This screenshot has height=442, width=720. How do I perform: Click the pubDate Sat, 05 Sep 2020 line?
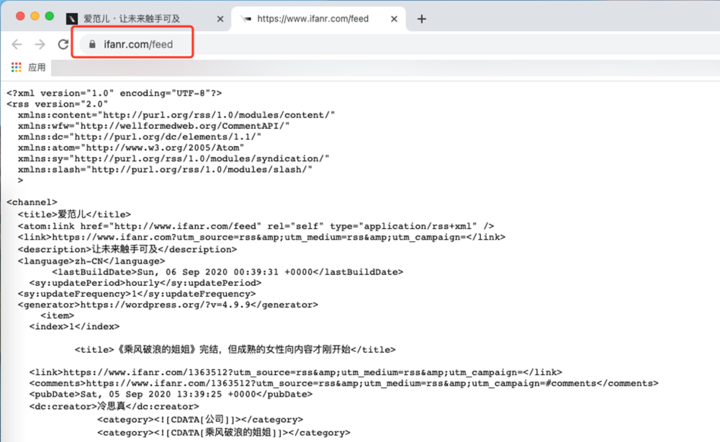point(171,394)
